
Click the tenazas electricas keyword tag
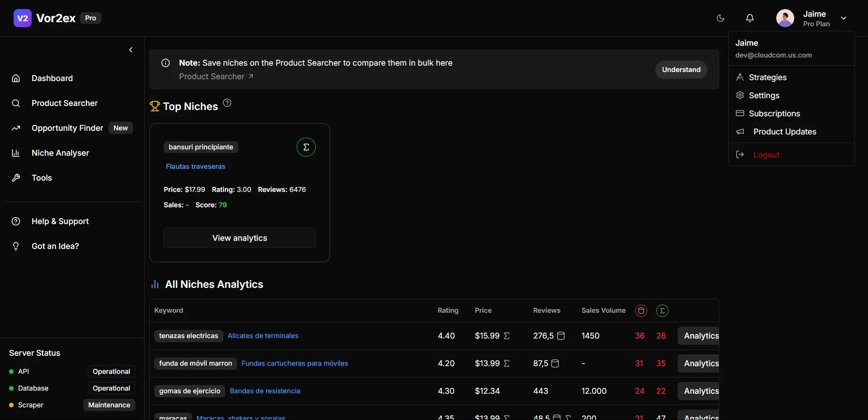click(189, 336)
